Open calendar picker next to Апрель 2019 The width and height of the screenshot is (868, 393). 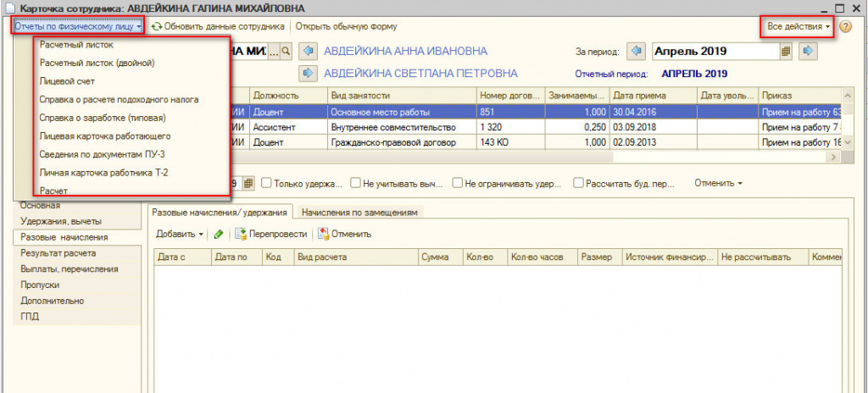(x=786, y=52)
